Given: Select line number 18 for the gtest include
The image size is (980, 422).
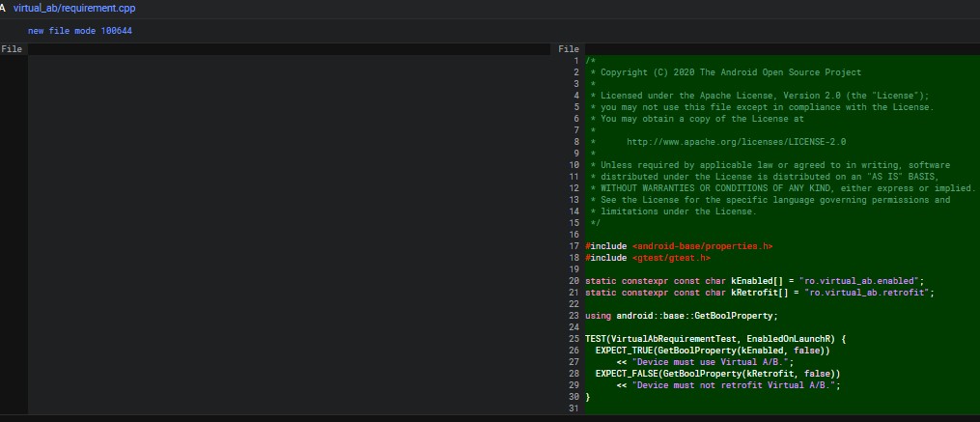Looking at the screenshot, I should [574, 258].
